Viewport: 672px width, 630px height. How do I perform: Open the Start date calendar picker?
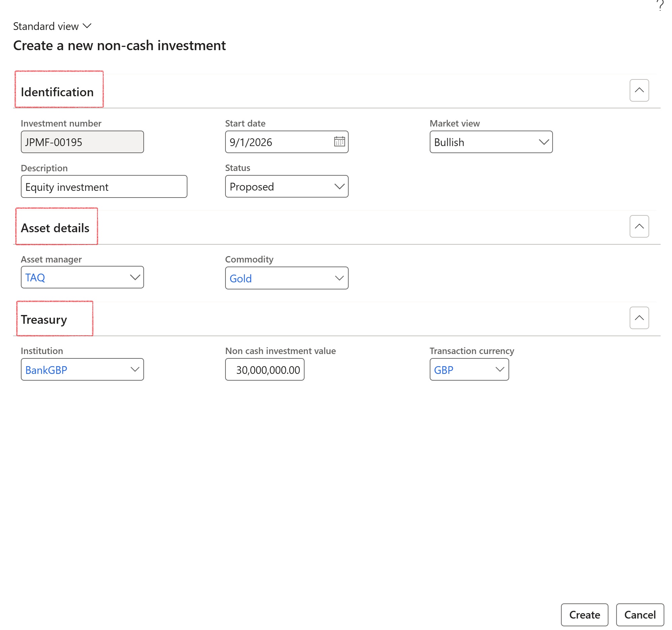(x=339, y=142)
